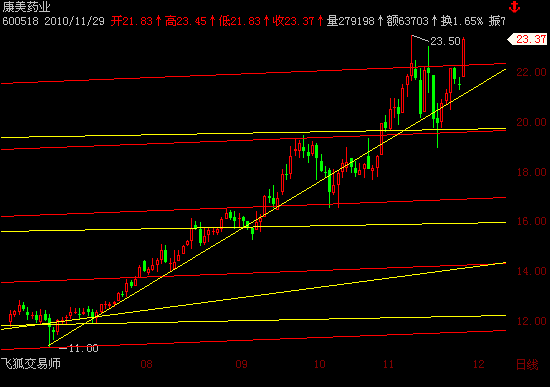Click the 08 month label on the time axis
The height and width of the screenshot is (387, 550).
pos(146,365)
